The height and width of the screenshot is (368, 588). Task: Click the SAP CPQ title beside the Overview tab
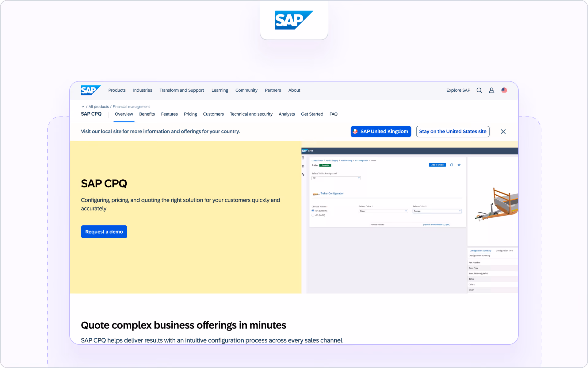coord(91,114)
